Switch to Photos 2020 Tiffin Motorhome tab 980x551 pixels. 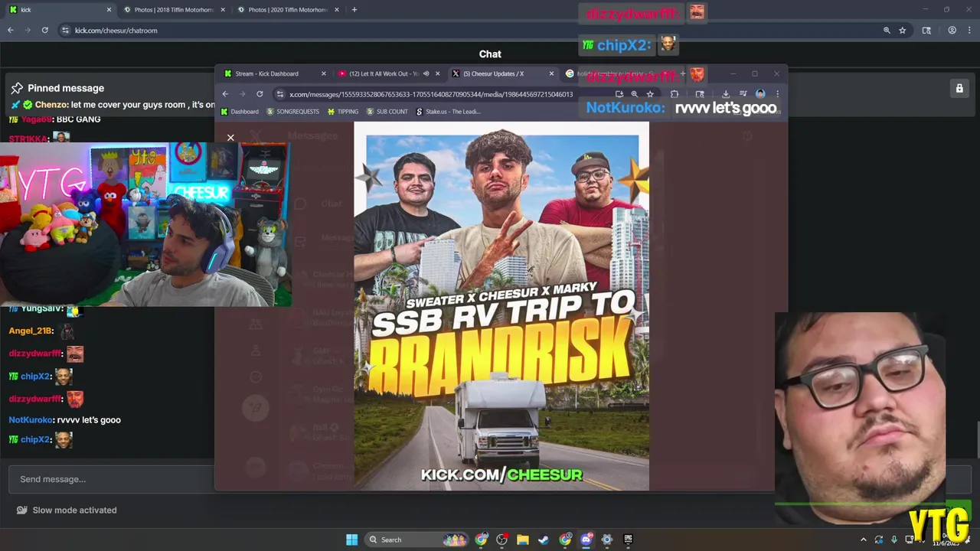(288, 10)
